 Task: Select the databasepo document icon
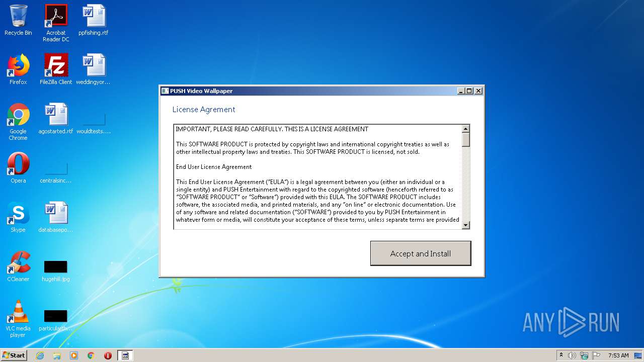pyautogui.click(x=56, y=217)
